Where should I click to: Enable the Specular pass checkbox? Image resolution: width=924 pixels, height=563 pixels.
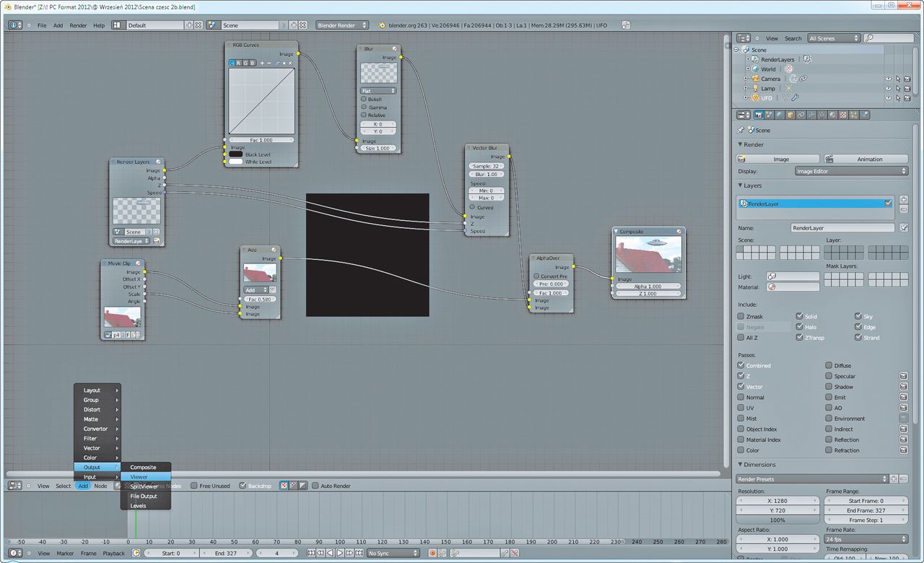(829, 375)
